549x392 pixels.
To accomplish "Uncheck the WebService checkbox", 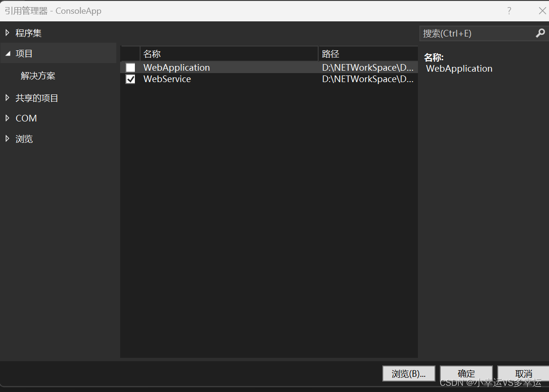I will (x=130, y=79).
